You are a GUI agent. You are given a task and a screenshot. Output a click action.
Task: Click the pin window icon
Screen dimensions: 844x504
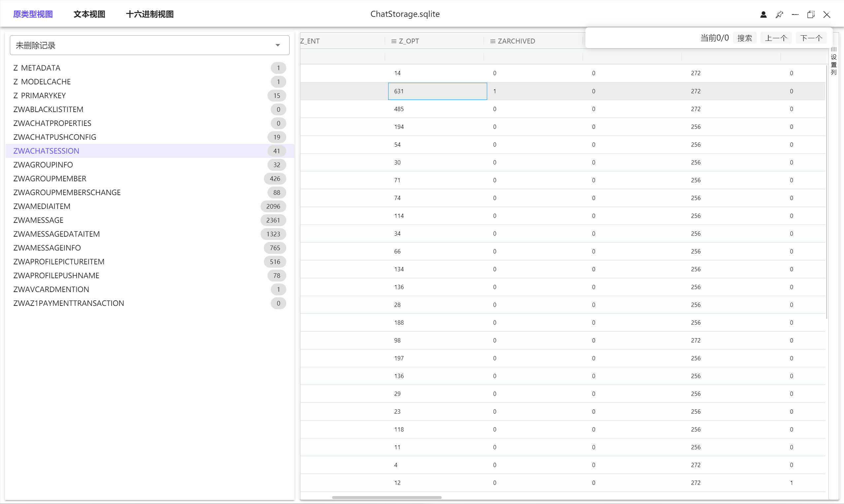click(x=779, y=14)
